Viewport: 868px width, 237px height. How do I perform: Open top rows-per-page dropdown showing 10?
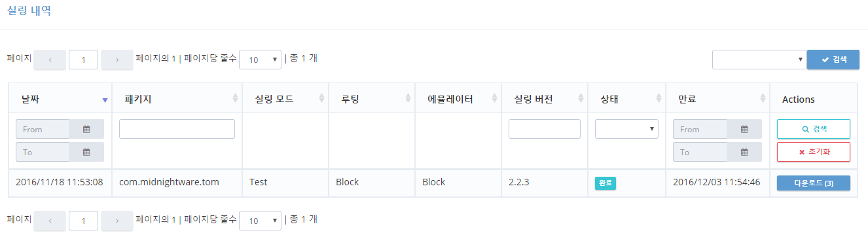pyautogui.click(x=260, y=60)
